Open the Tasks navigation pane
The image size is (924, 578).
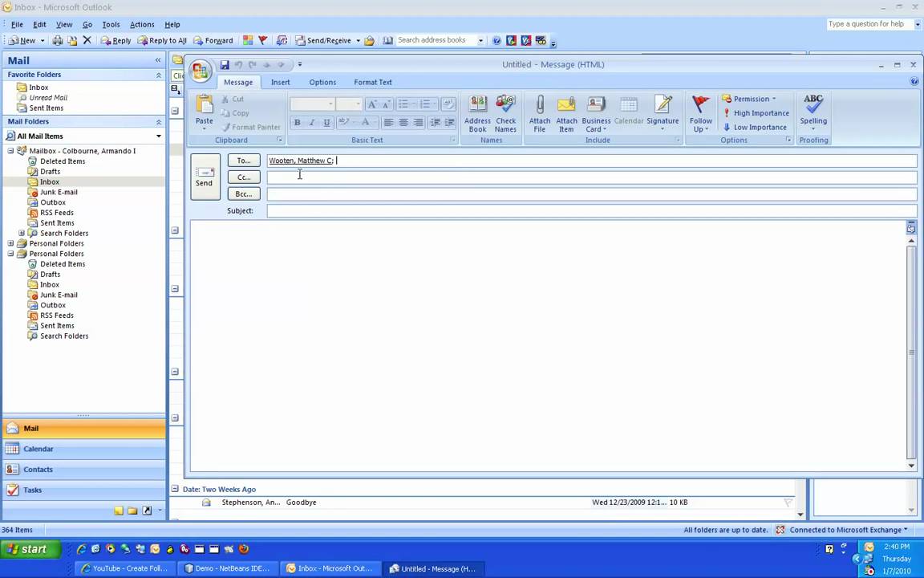pyautogui.click(x=83, y=490)
